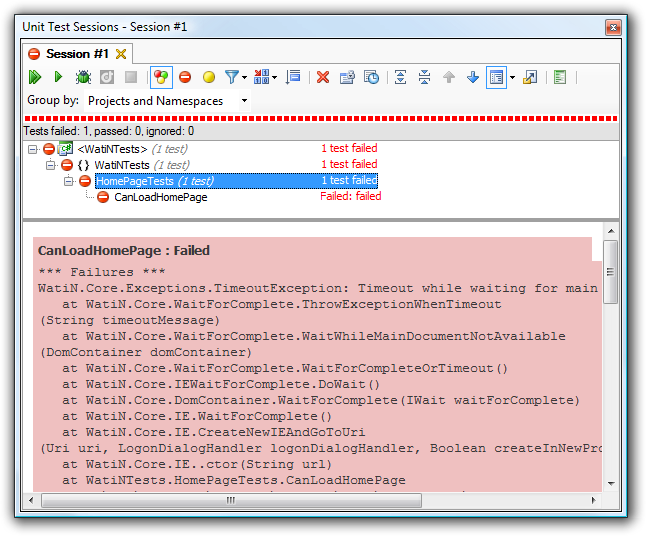Click 'at WatiN.Core.IE..ctor(String url)' line
Image resolution: width=646 pixels, height=536 pixels.
(197, 464)
